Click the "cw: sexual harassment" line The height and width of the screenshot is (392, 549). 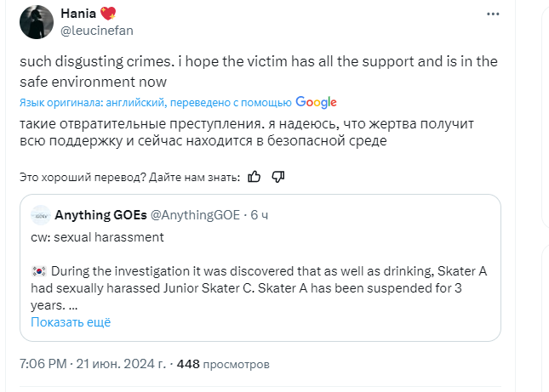pos(96,237)
